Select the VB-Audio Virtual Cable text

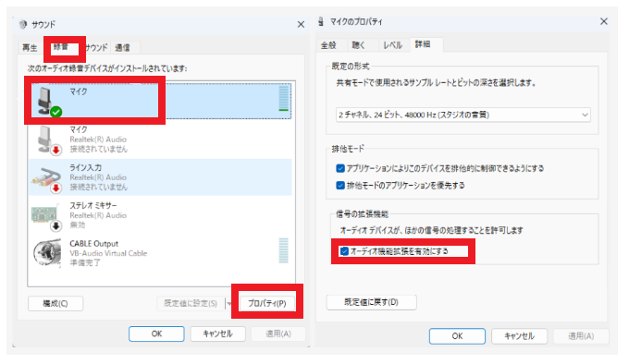coord(108,253)
